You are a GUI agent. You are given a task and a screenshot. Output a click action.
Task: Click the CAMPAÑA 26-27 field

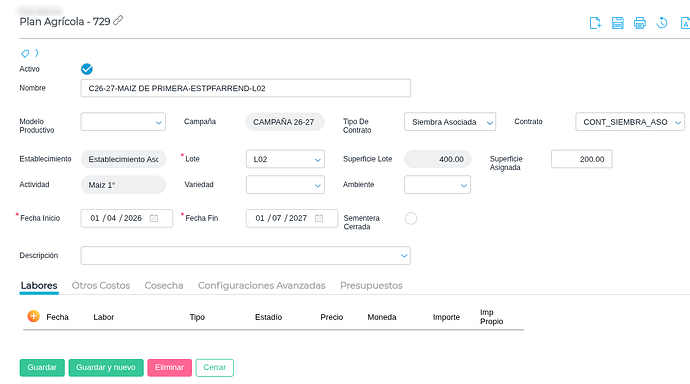pos(285,122)
